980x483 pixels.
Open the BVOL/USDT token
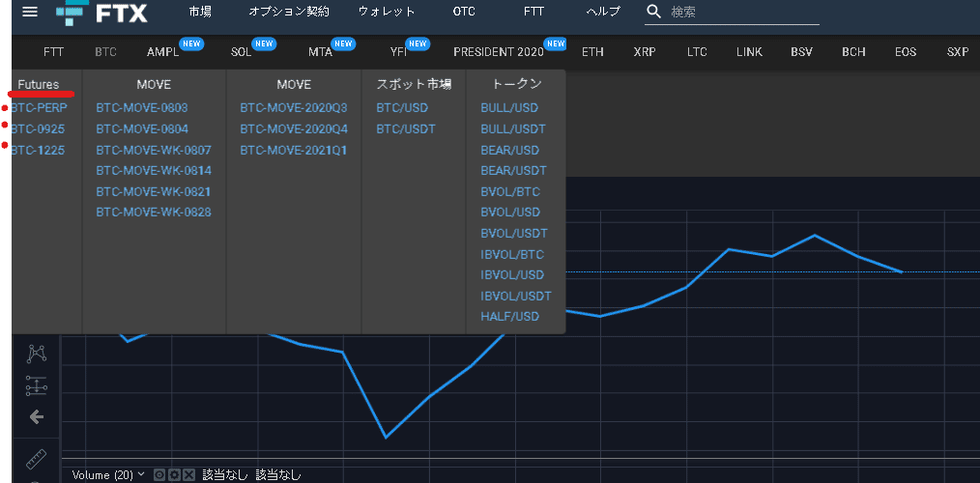click(514, 234)
